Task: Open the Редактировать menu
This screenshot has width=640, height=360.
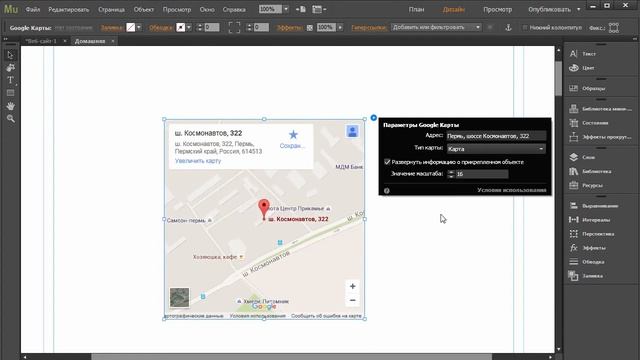Action: [69, 9]
